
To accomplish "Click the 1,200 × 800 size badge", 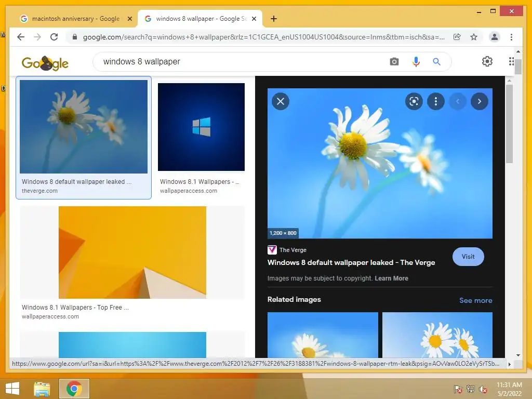I will (283, 233).
